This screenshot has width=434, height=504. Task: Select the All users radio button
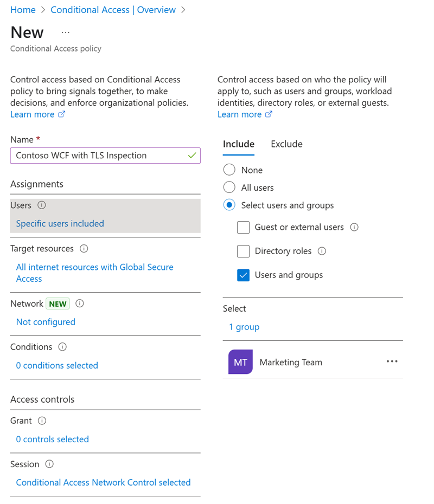coord(229,188)
